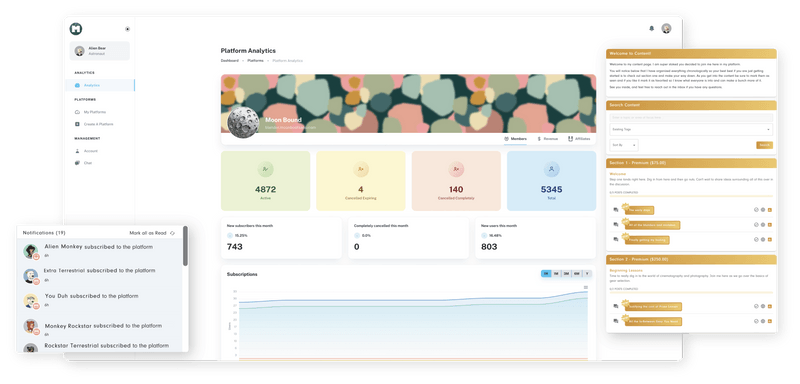Open Chat from the sidebar
The height and width of the screenshot is (384, 800).
tap(78, 163)
